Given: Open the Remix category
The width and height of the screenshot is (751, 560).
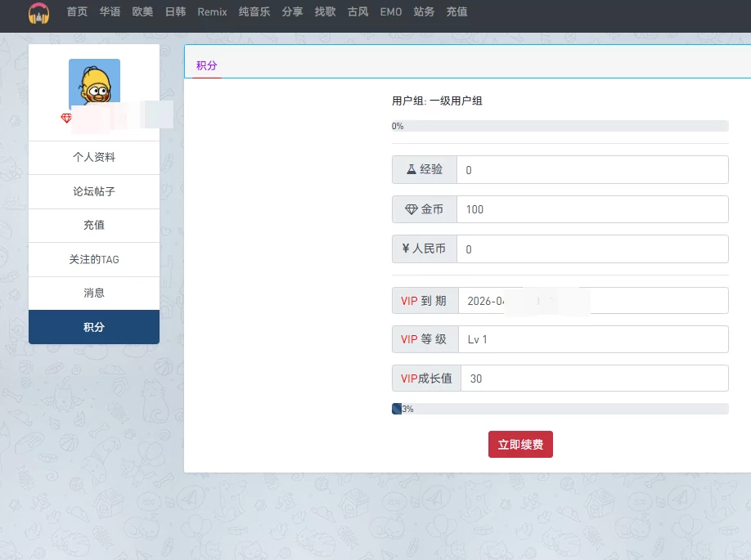Looking at the screenshot, I should (x=212, y=11).
